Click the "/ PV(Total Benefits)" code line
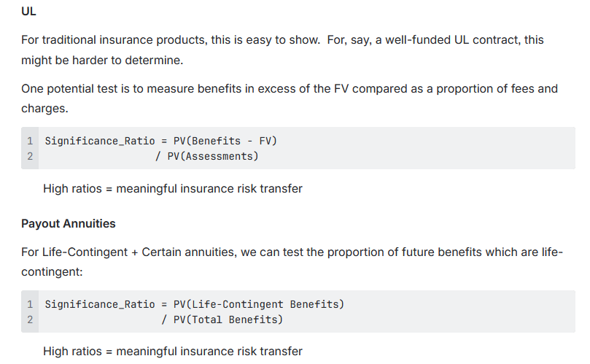Viewport: 590px width, 364px height. pyautogui.click(x=222, y=320)
